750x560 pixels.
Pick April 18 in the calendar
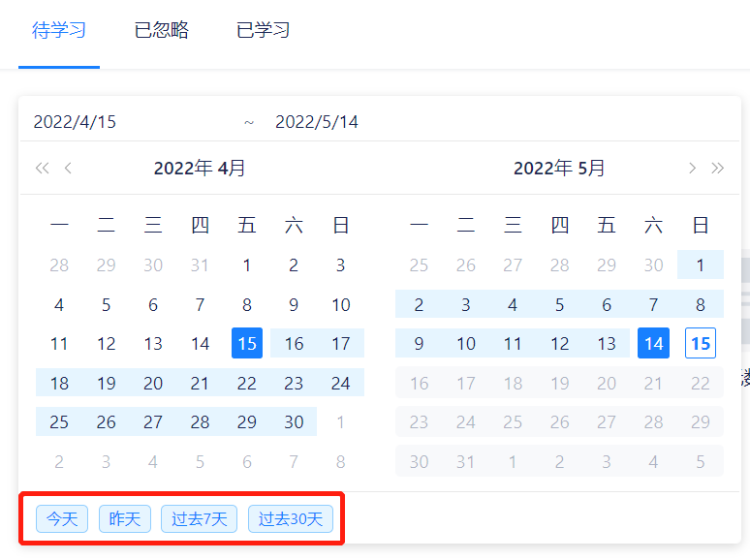pos(59,383)
